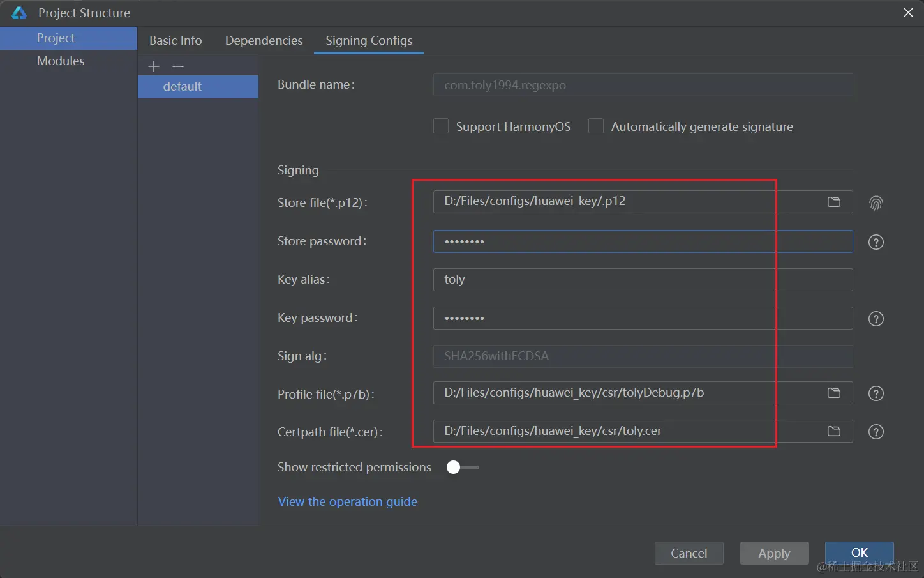924x578 pixels.
Task: Toggle Show restricted permissions switch
Action: point(462,468)
